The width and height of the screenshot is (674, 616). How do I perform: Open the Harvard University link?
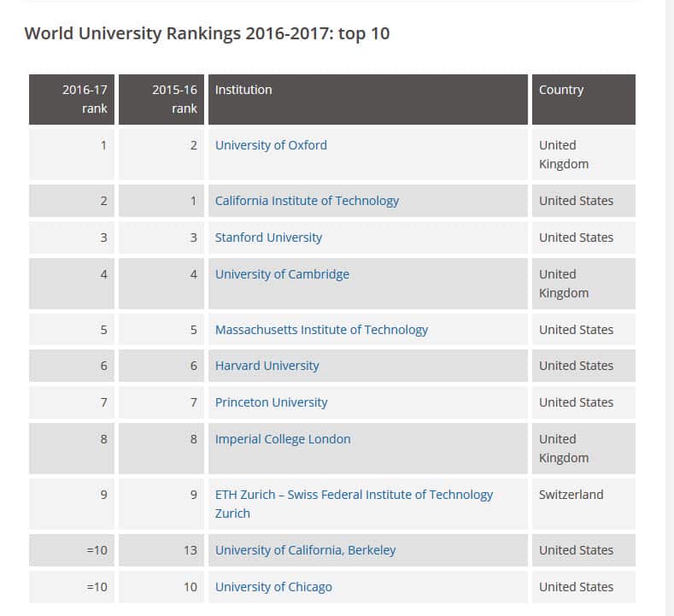pos(267,366)
